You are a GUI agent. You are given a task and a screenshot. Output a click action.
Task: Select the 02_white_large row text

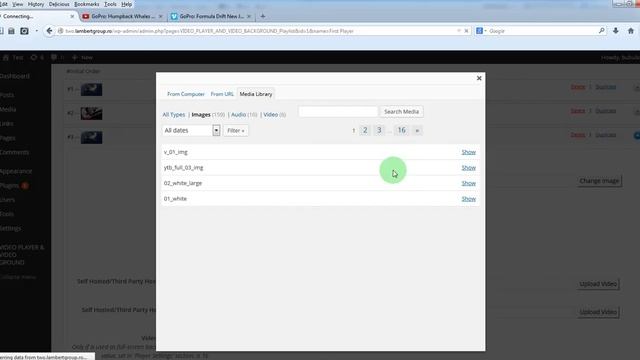pos(183,183)
